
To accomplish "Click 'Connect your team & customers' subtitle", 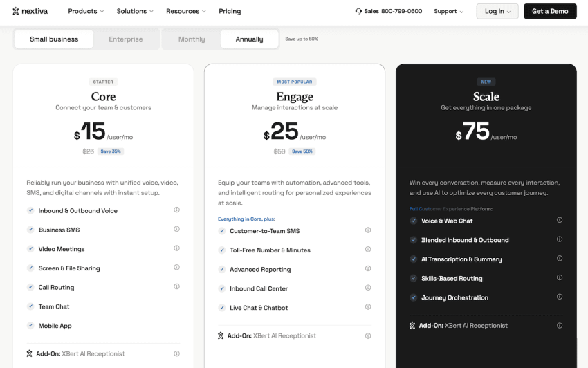I will coord(103,108).
